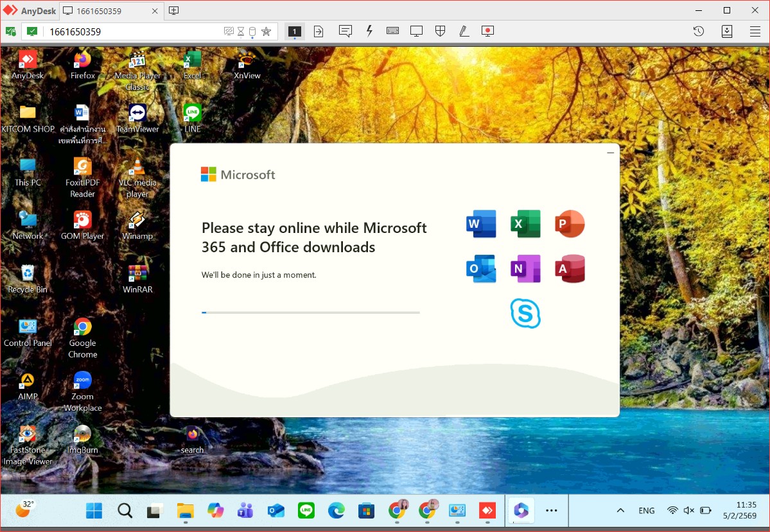Viewport: 770px width, 532px height.
Task: Select the Excel desktop shortcut
Action: [193, 65]
